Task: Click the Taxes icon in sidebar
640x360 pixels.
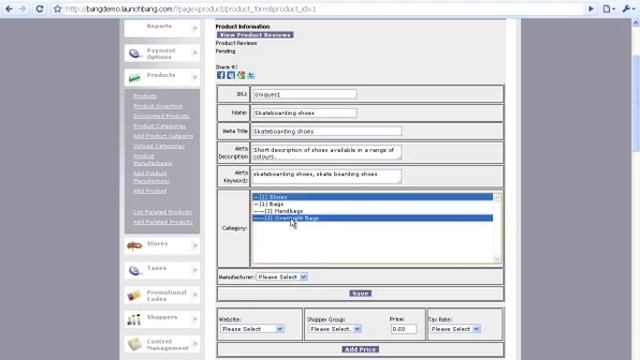Action: point(134,270)
